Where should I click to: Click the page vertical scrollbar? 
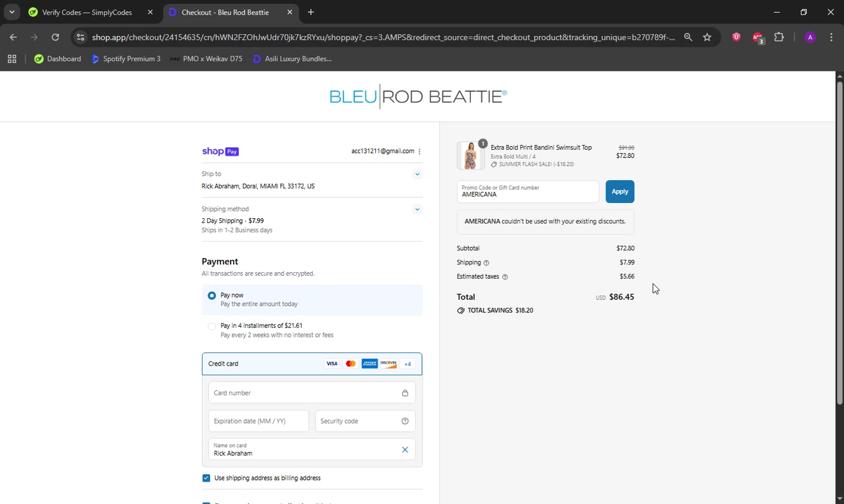(839, 242)
